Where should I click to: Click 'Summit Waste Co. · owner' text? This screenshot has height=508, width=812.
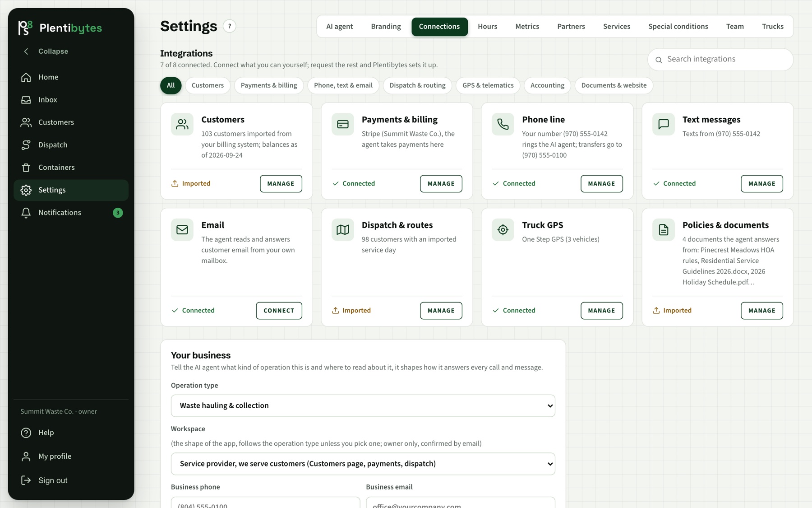[59, 412]
